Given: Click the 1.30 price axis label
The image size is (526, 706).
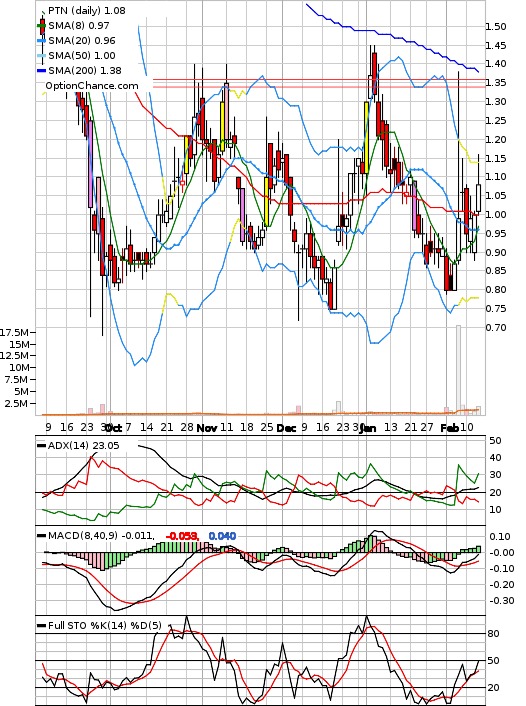Looking at the screenshot, I should pos(496,102).
